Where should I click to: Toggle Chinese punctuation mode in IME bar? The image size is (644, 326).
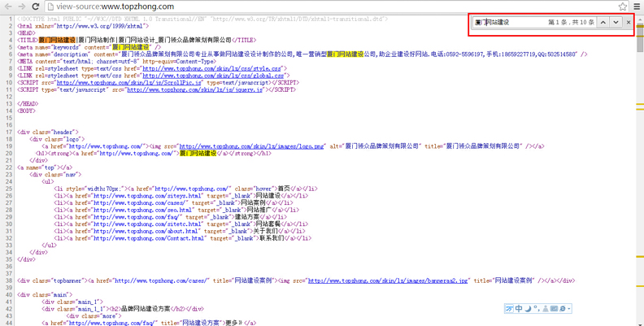pyautogui.click(x=537, y=309)
